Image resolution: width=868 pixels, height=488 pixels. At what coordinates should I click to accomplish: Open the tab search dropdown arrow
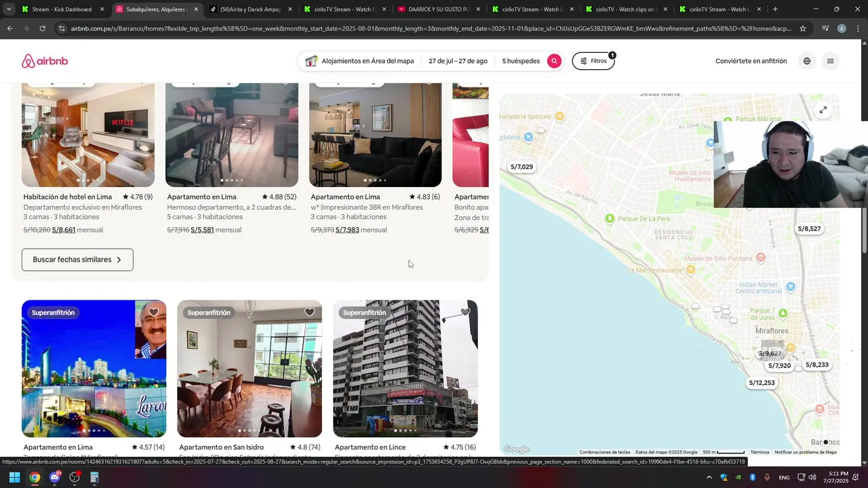coord(8,9)
